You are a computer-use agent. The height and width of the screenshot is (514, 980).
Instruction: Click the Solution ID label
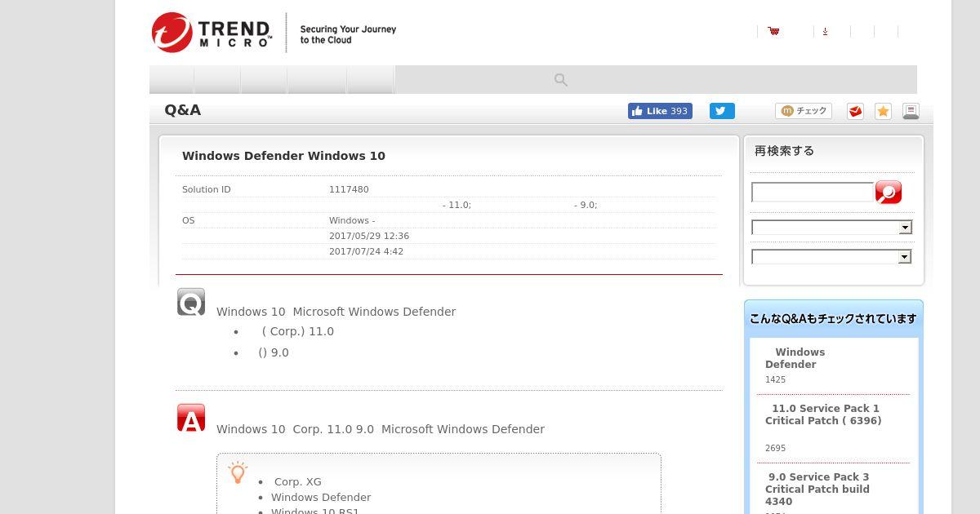pyautogui.click(x=206, y=189)
